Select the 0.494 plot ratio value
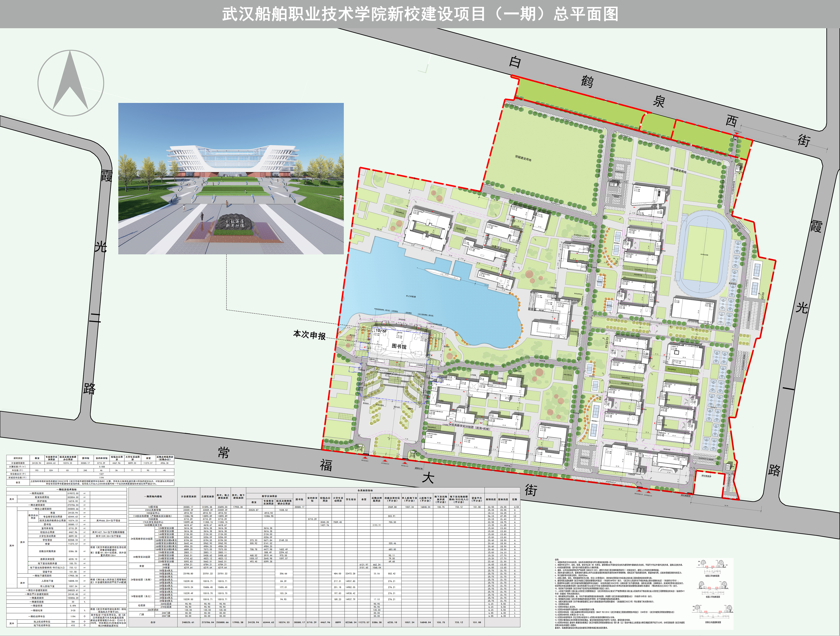Viewport: 840px width, 636px height. [x=73, y=606]
